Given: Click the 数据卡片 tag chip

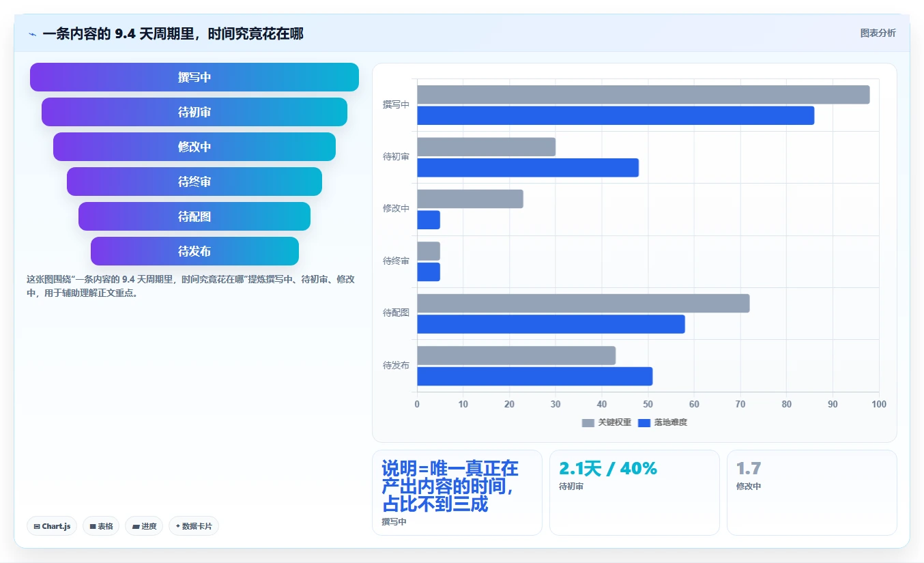Looking at the screenshot, I should pos(194,526).
